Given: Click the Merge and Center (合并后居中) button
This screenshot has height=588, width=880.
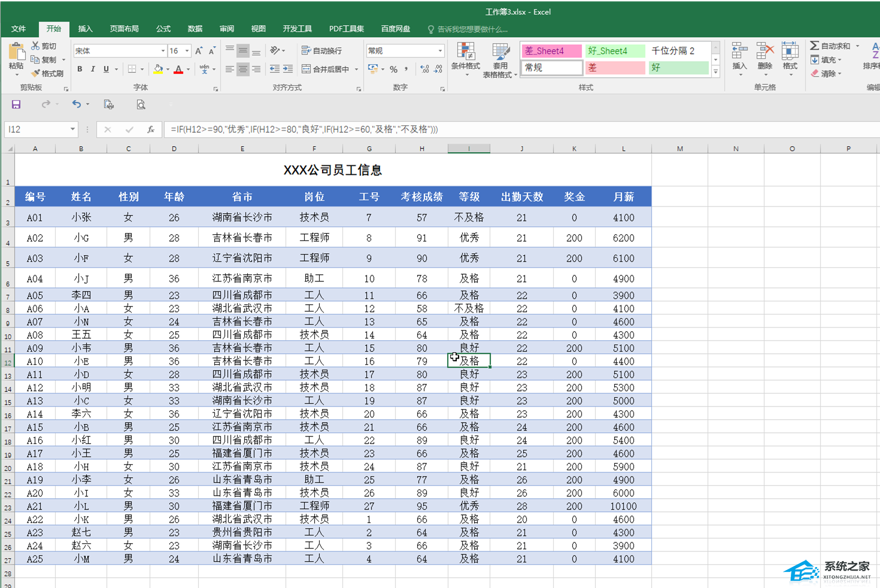Looking at the screenshot, I should pos(327,69).
